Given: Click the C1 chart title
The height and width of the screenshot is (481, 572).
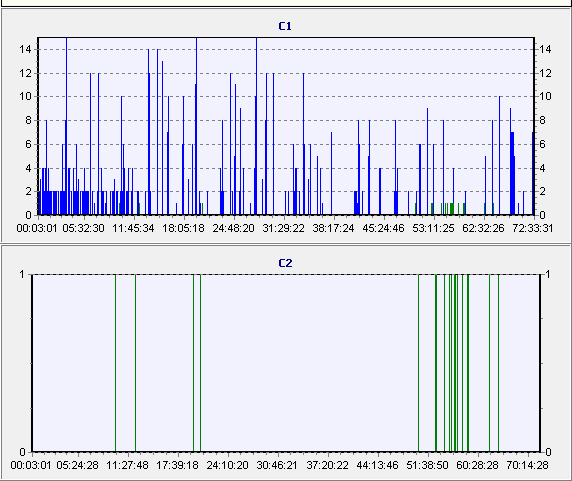Looking at the screenshot, I should click(285, 26).
